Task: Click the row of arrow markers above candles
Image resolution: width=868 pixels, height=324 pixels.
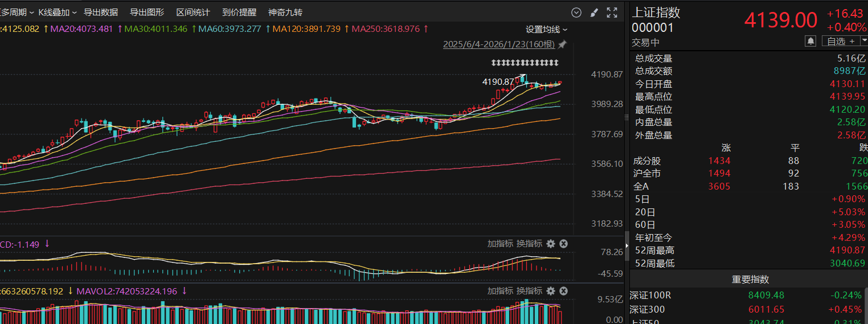Action: tap(525, 62)
